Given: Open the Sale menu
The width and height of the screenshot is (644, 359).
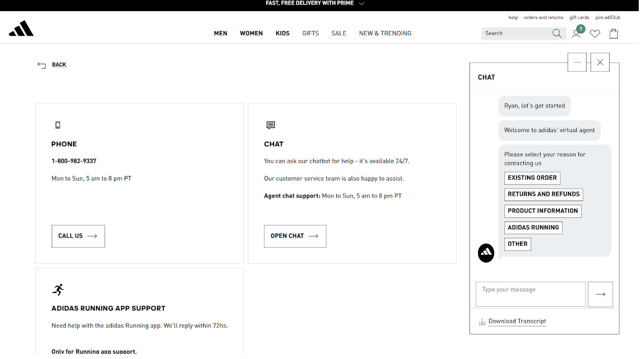Looking at the screenshot, I should coord(339,33).
